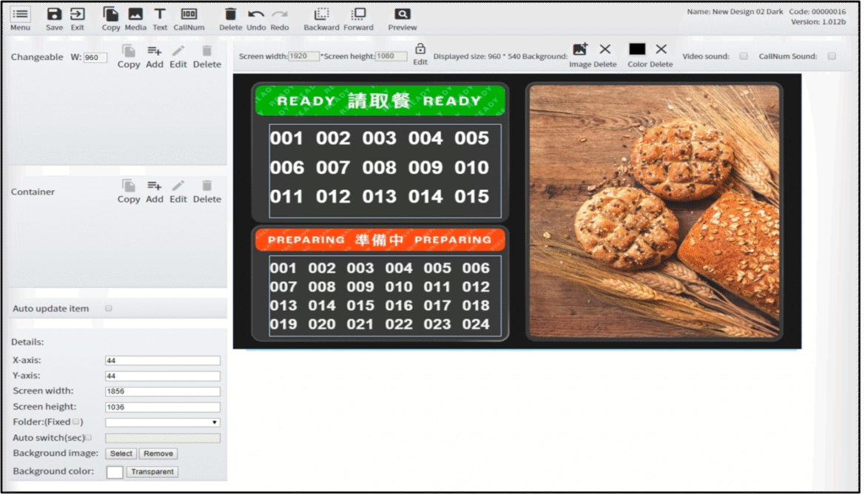Undo the last action

point(256,18)
